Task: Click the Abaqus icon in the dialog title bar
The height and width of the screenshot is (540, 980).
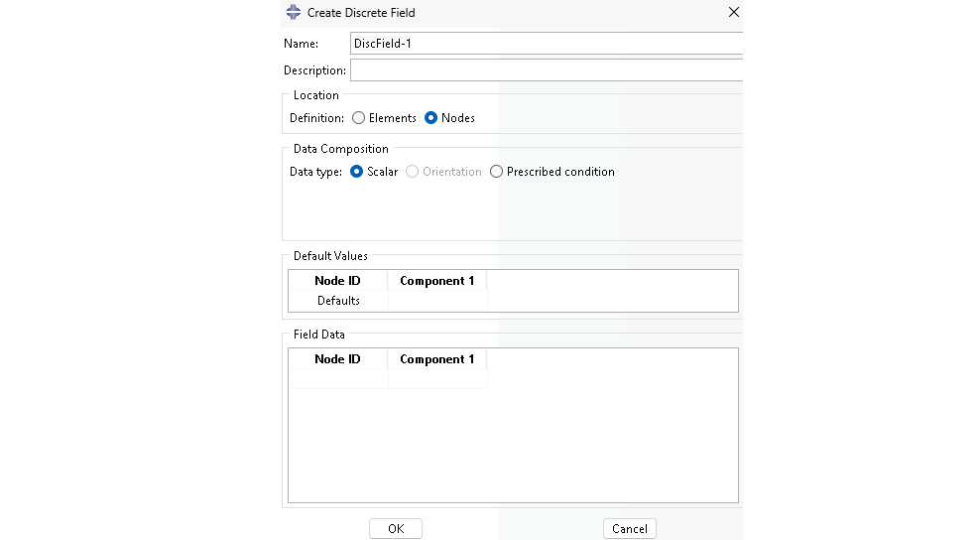Action: tap(294, 13)
